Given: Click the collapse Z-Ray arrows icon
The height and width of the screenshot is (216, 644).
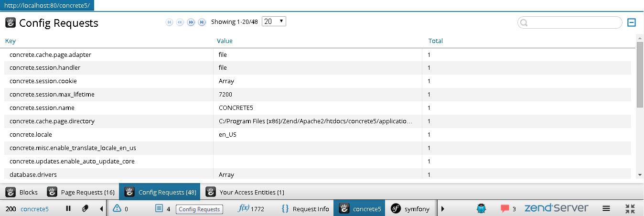Looking at the screenshot, I should click(x=630, y=209).
